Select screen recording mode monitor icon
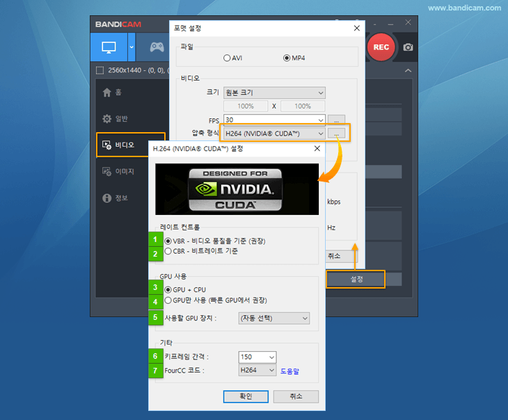This screenshot has width=508, height=420. [x=109, y=47]
